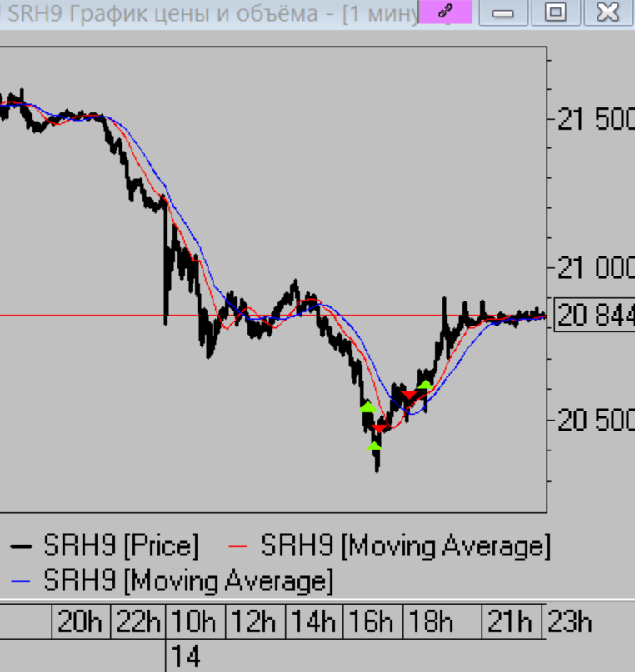The image size is (635, 672).
Task: Click the pink chain-link icon in title bar
Action: coord(445,12)
